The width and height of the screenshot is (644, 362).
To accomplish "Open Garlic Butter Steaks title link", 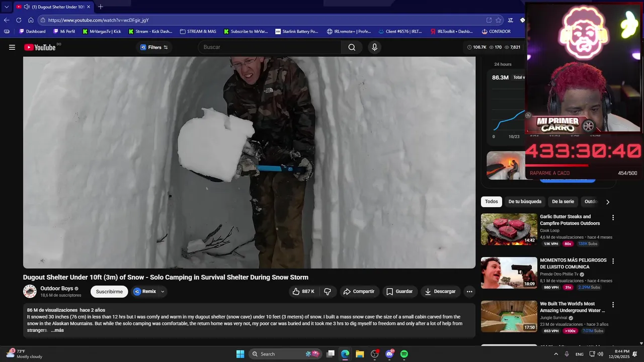I will [x=570, y=220].
